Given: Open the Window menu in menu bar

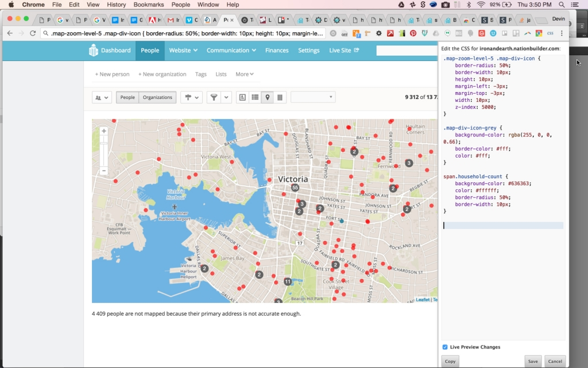Looking at the screenshot, I should click(208, 5).
